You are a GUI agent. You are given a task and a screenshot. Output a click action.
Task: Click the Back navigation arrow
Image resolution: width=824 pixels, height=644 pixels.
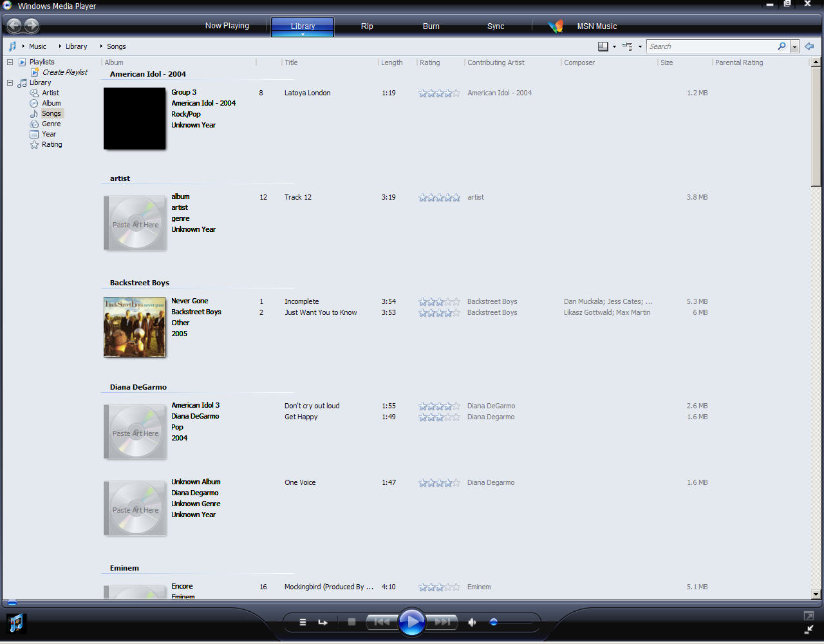click(14, 26)
